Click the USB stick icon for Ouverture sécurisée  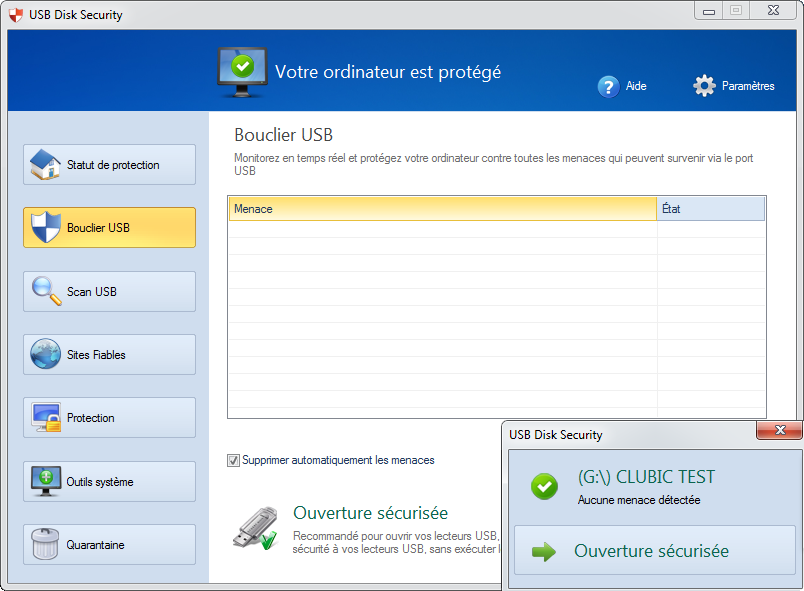click(255, 528)
